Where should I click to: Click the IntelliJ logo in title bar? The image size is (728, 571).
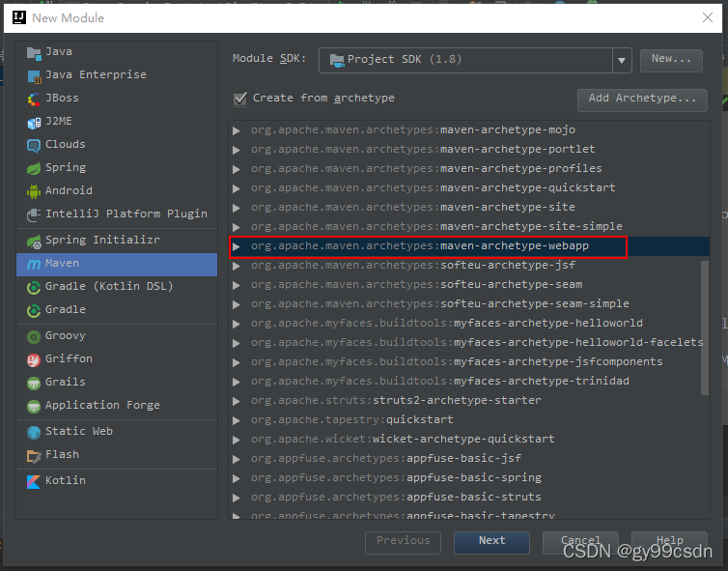tap(19, 17)
